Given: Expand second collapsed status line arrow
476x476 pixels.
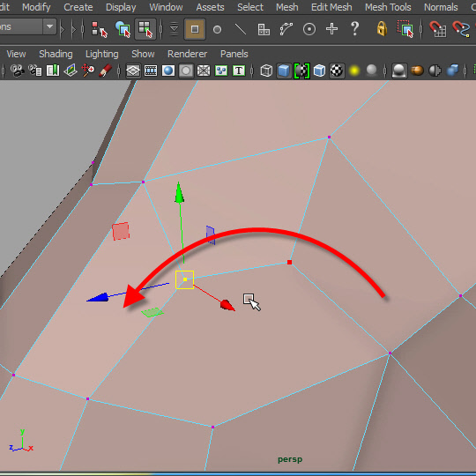Looking at the screenshot, I should 73,29.
